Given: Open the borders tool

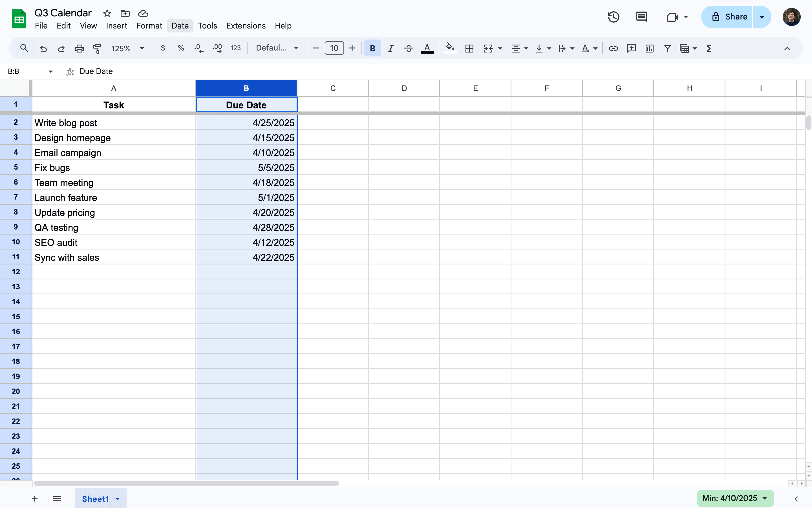Looking at the screenshot, I should 469,49.
